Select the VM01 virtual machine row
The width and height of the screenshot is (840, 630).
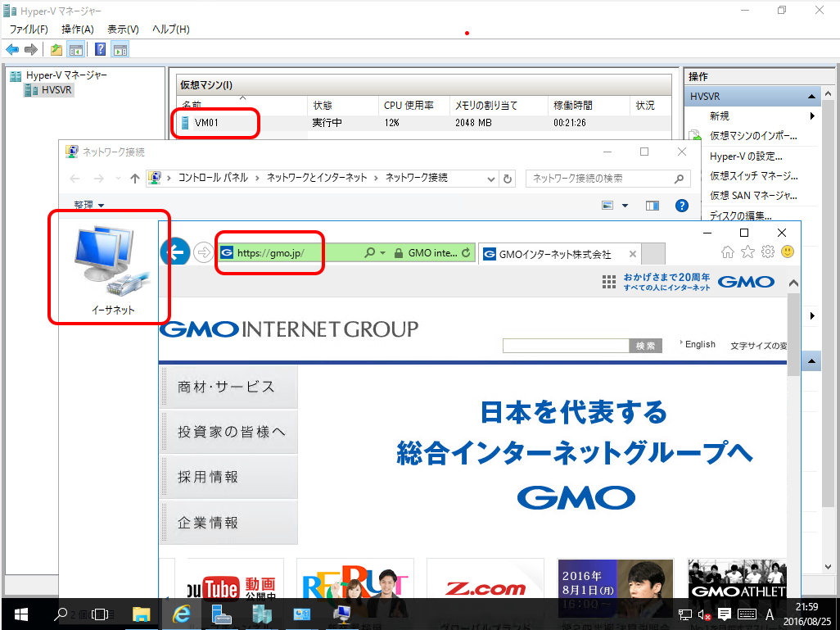coord(423,123)
